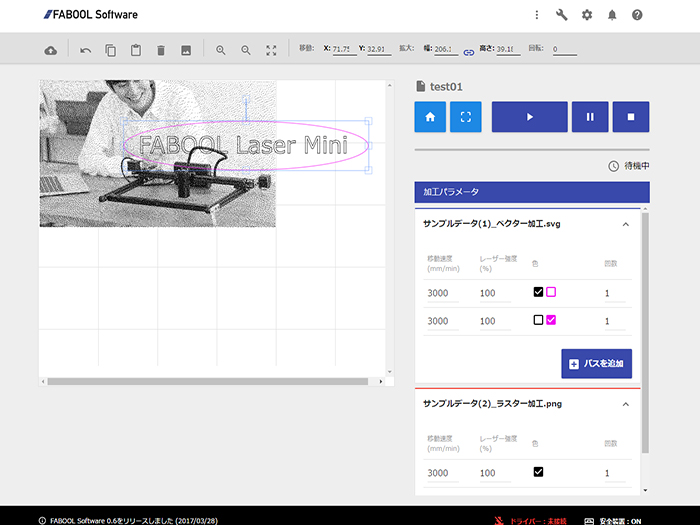This screenshot has width=700, height=525.
Task: Toggle the magenta checkbox in first SVG row
Action: pyautogui.click(x=551, y=292)
